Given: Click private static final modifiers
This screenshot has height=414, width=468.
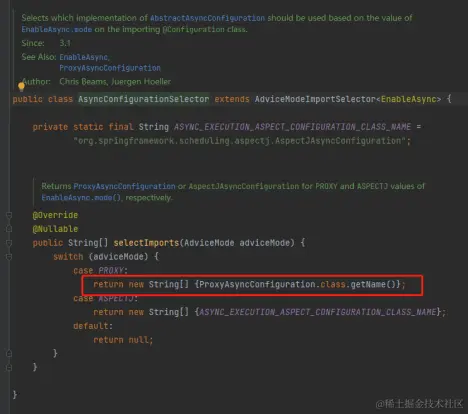Looking at the screenshot, I should point(83,127).
